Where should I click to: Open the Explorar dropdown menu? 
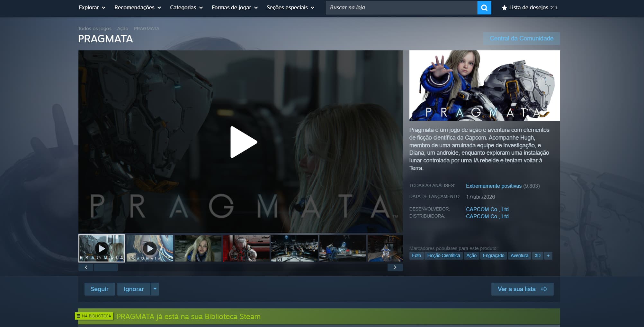click(92, 8)
